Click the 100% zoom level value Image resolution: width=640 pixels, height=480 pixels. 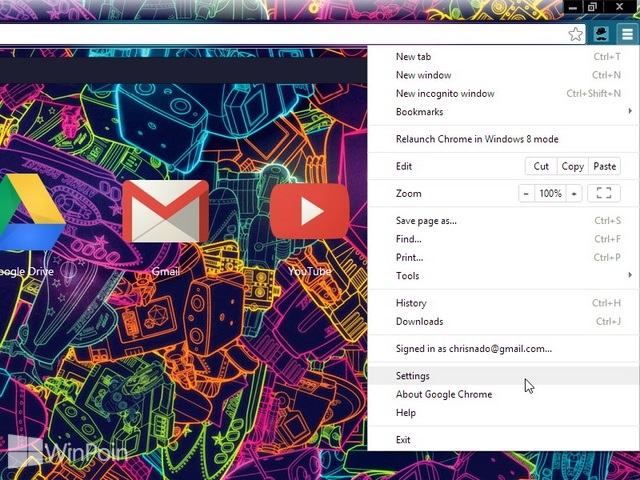point(550,193)
